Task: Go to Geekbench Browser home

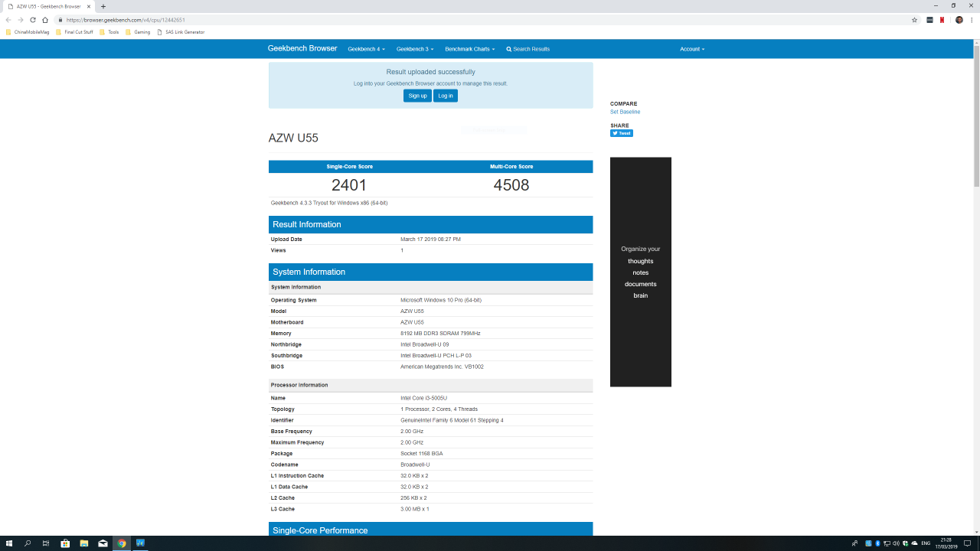Action: (302, 48)
